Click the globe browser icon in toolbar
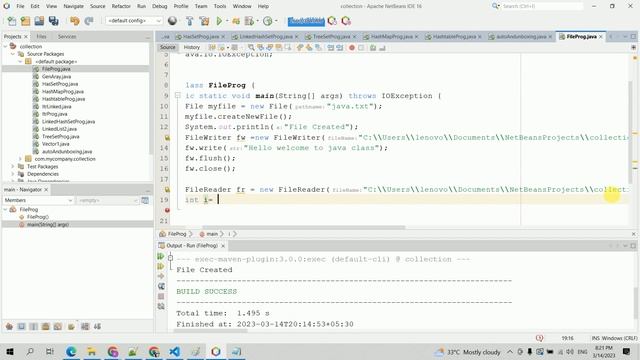This screenshot has height=360, width=640. pyautogui.click(x=172, y=21)
